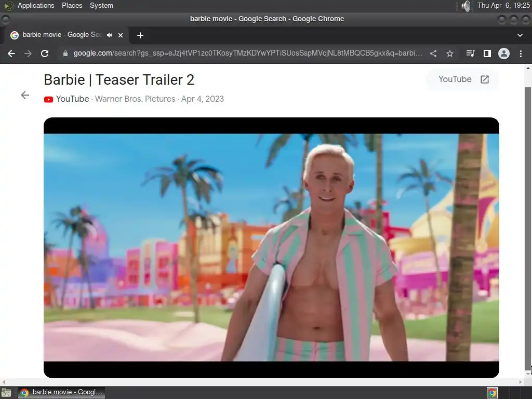The height and width of the screenshot is (399, 532).
Task: Click the Barbie trailer video player
Action: pos(271,248)
